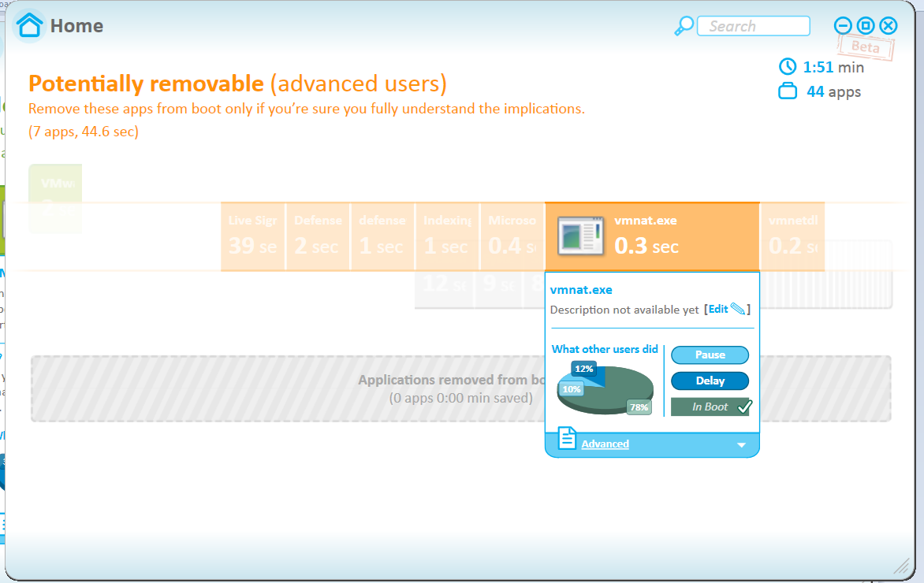Image resolution: width=924 pixels, height=583 pixels.
Task: Click the clock boot time icon
Action: pos(788,66)
